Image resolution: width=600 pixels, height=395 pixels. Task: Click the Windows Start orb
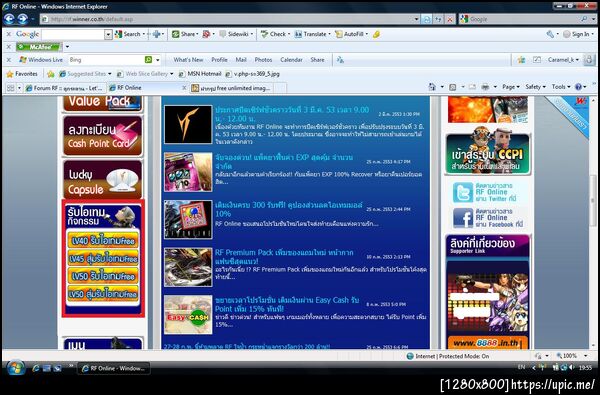click(x=16, y=368)
